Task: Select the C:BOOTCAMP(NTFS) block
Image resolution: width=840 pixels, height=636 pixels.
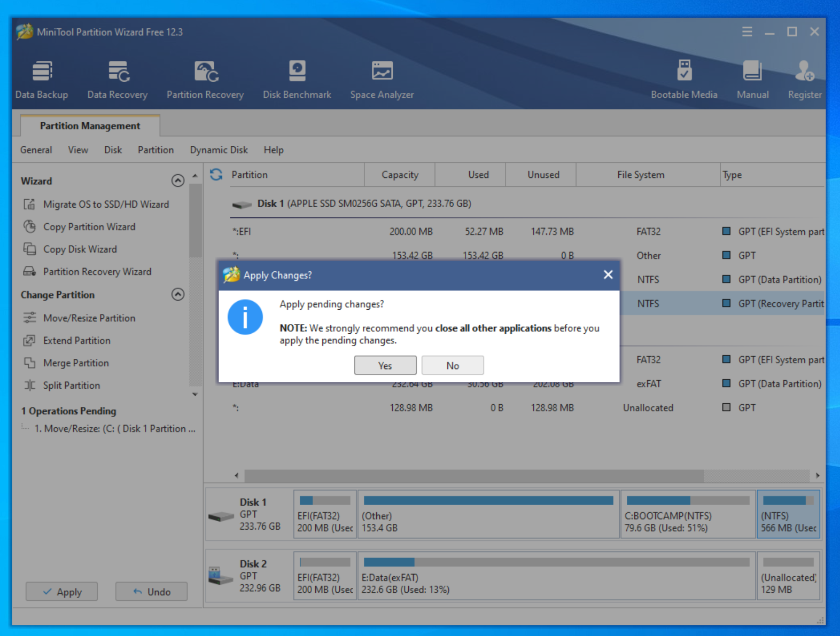Action: [688, 514]
